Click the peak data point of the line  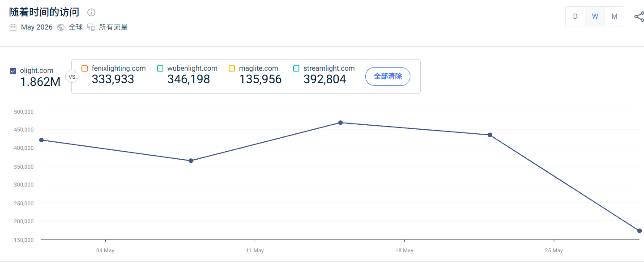tap(341, 123)
